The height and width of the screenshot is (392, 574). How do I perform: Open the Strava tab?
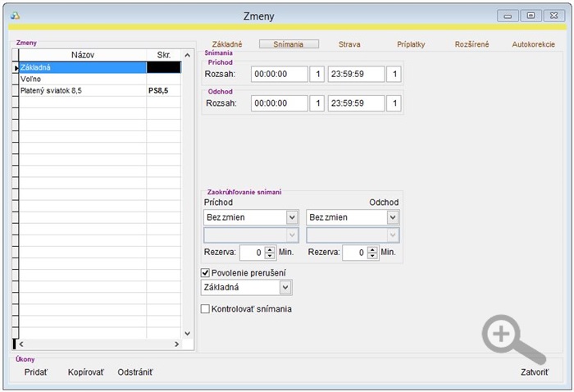click(x=349, y=44)
